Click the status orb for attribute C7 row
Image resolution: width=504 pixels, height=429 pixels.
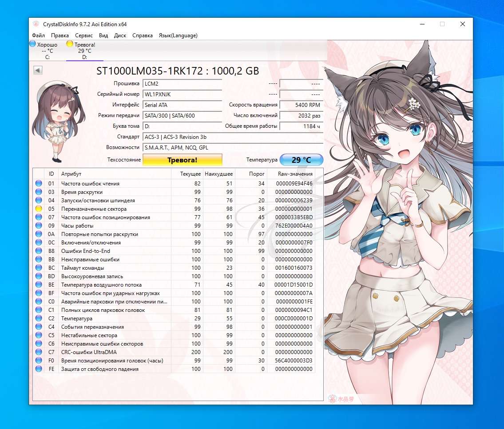[x=39, y=352]
